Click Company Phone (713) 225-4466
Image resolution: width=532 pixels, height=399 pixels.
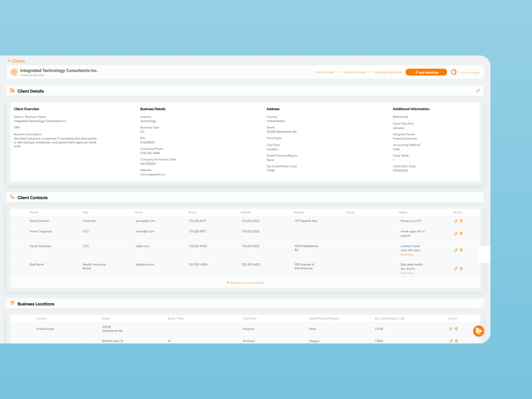[x=150, y=153]
